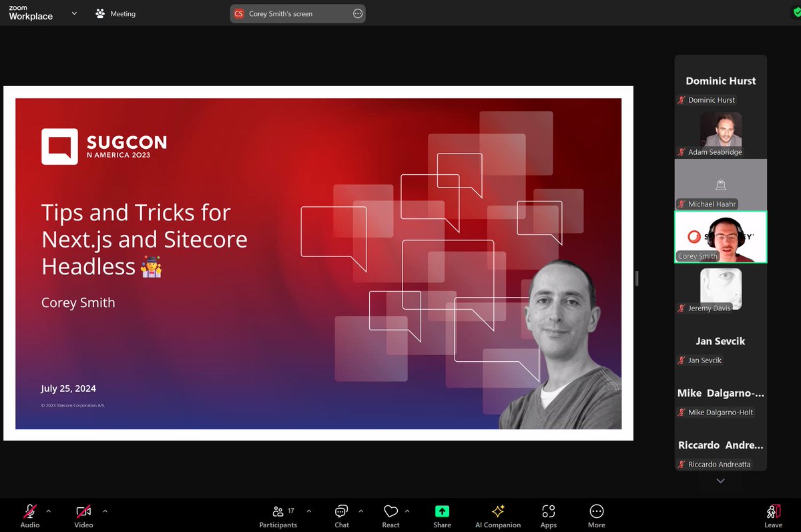
Task: Click the green Share screen button
Action: [442, 511]
